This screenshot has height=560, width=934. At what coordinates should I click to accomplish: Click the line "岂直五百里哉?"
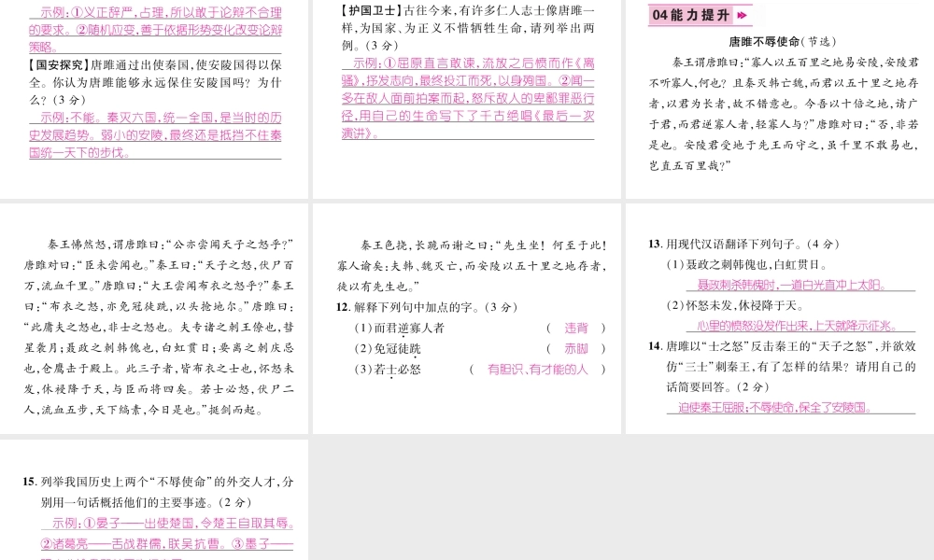tap(690, 166)
